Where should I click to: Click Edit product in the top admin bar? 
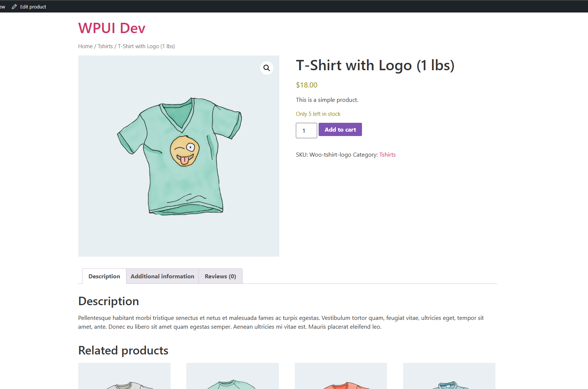coord(33,6)
